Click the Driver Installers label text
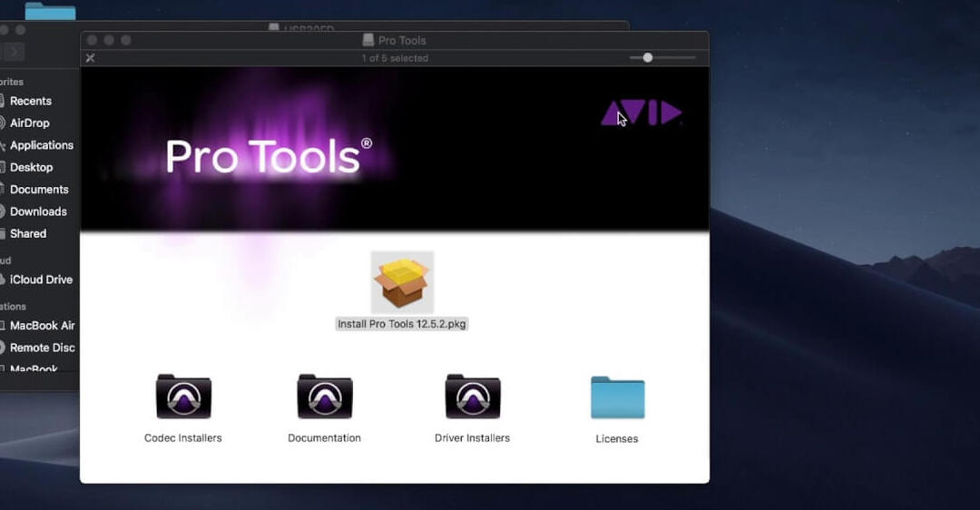 (x=473, y=438)
